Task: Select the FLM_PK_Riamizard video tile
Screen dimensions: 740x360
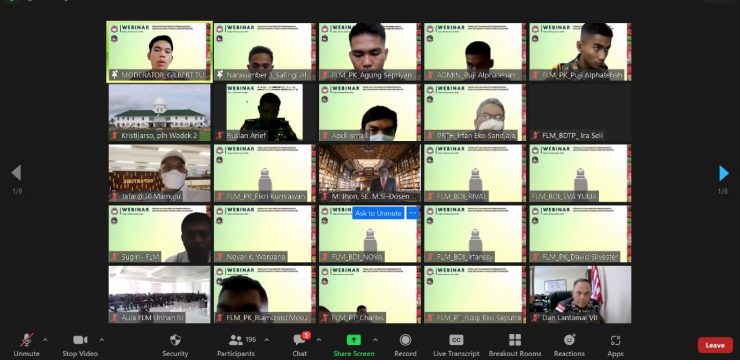Action: (x=265, y=294)
